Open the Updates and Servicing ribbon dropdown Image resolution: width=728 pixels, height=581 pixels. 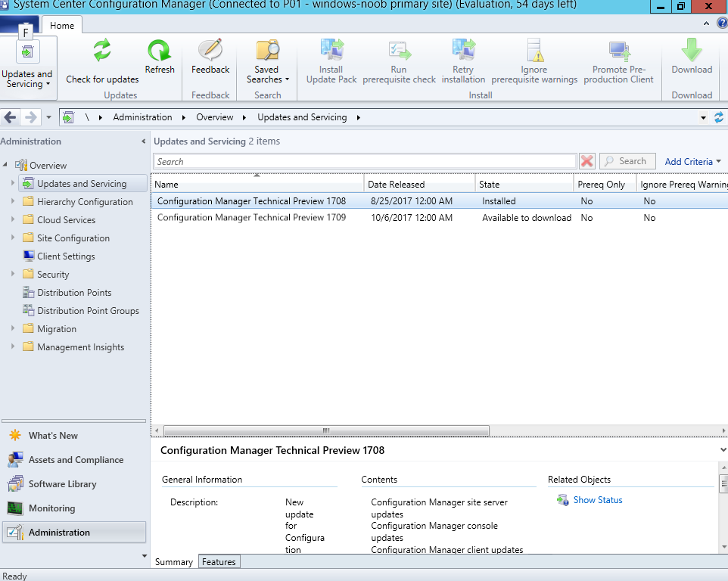click(x=27, y=79)
